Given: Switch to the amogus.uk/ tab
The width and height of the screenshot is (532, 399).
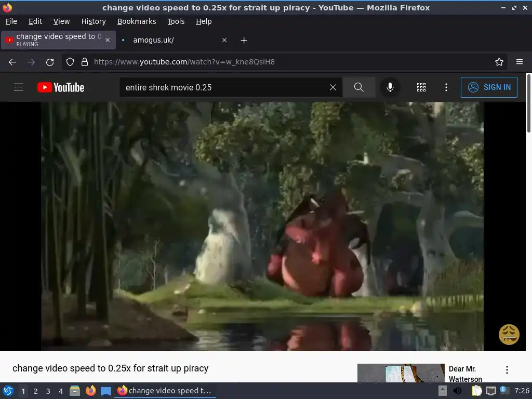Looking at the screenshot, I should click(x=174, y=40).
